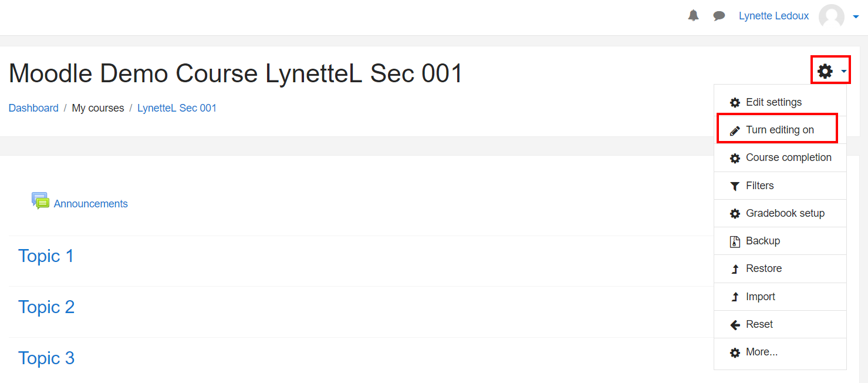868x383 pixels.
Task: Click the notifications bell icon
Action: [x=693, y=16]
